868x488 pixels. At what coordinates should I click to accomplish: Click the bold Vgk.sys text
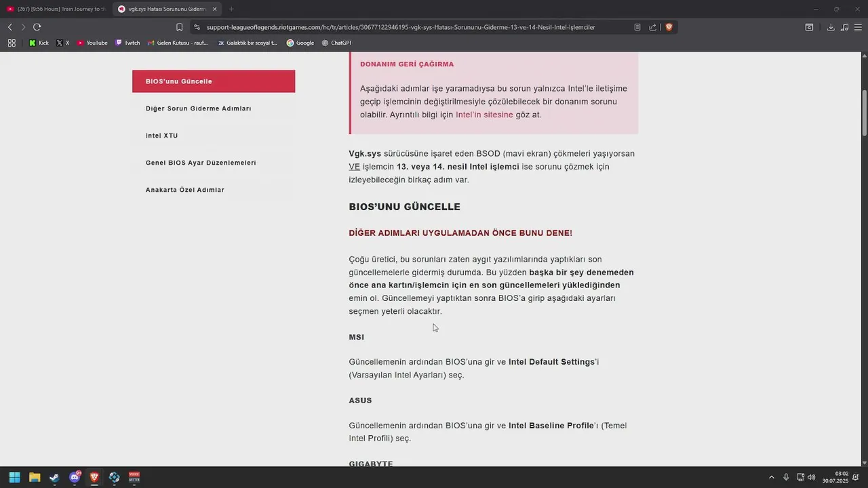[x=365, y=154]
